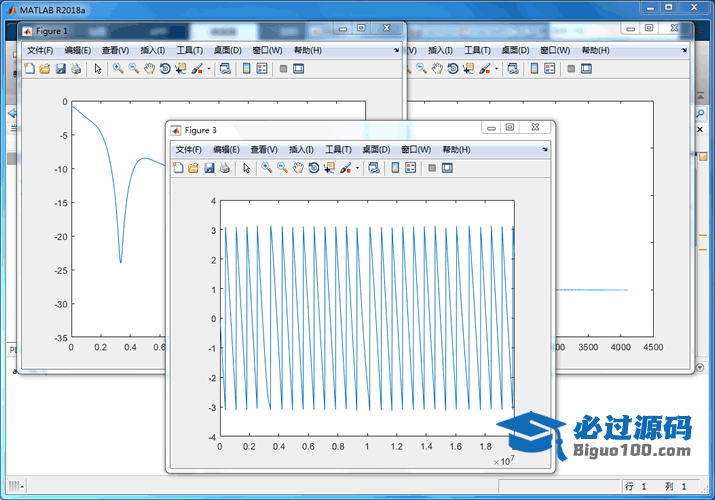Select Pan hand tool in Figure 1

pyautogui.click(x=149, y=69)
